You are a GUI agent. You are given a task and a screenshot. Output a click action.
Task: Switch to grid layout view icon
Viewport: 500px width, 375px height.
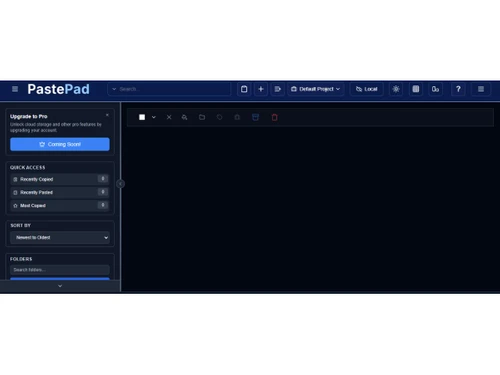coord(416,89)
